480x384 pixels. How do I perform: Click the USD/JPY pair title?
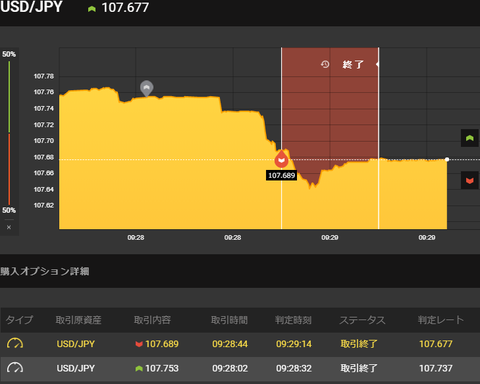[x=31, y=7]
